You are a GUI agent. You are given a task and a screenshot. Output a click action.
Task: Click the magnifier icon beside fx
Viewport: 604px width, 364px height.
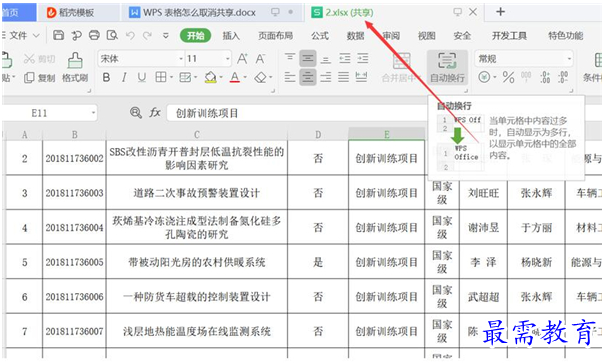(135, 112)
